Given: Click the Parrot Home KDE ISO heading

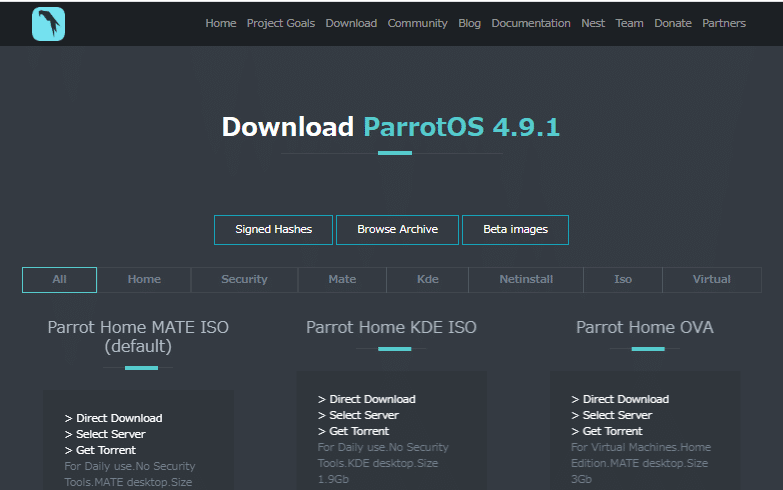Looking at the screenshot, I should click(392, 328).
